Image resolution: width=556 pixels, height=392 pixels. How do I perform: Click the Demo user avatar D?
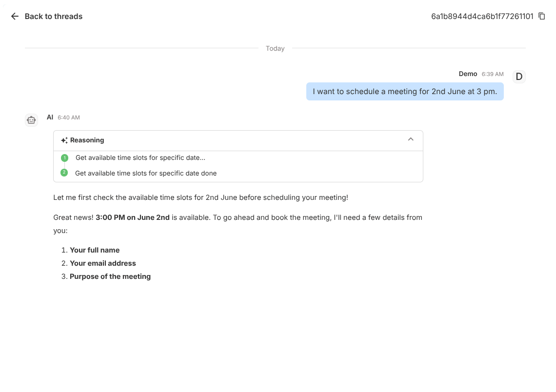click(519, 77)
